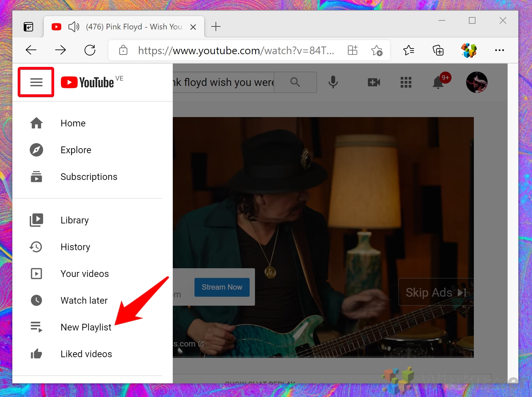Go back in the browser

pos(31,50)
